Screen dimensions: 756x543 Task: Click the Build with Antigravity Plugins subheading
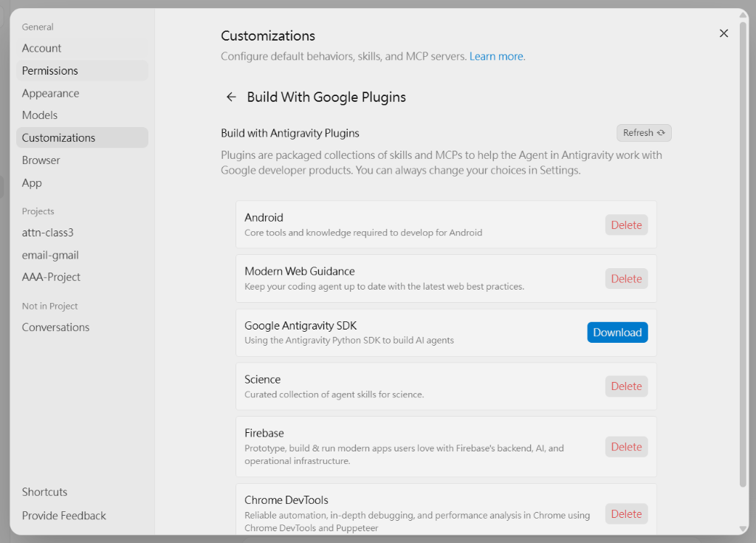pos(289,133)
